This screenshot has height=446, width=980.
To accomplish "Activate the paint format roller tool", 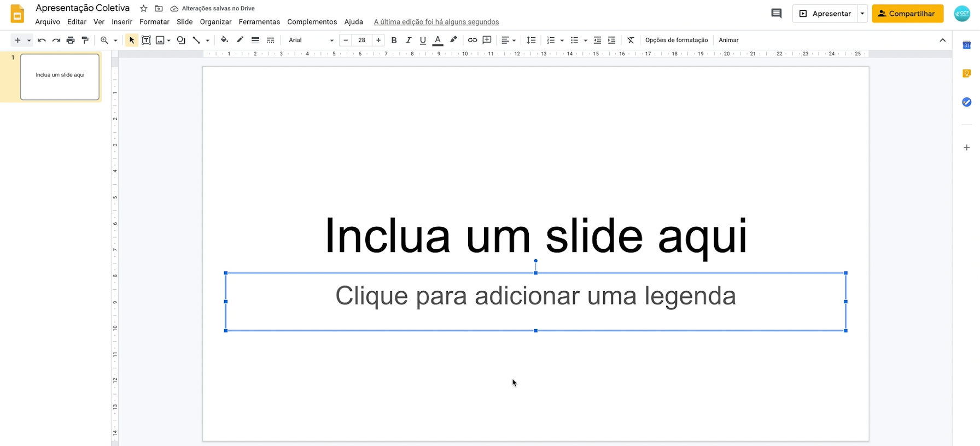I will pyautogui.click(x=85, y=40).
